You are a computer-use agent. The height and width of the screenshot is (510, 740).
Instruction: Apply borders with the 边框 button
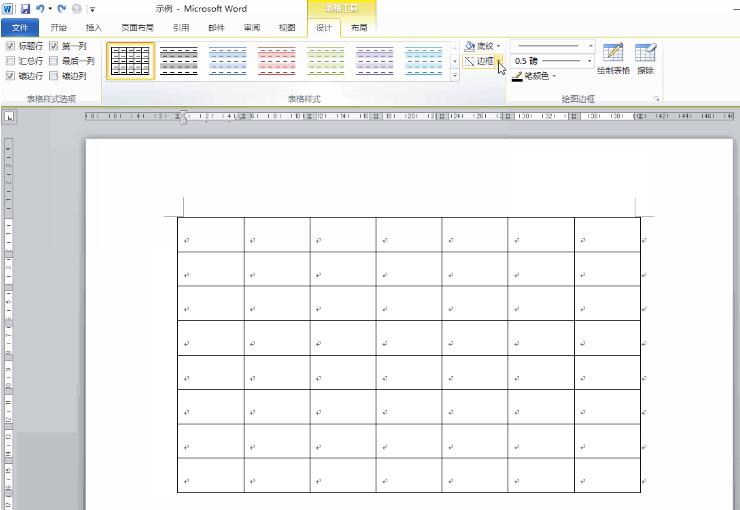point(479,61)
